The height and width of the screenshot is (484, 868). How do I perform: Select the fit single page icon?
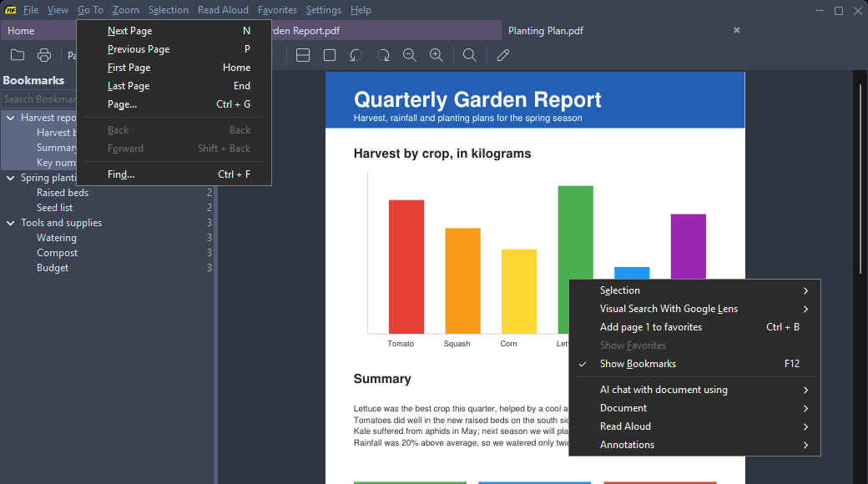click(x=330, y=55)
